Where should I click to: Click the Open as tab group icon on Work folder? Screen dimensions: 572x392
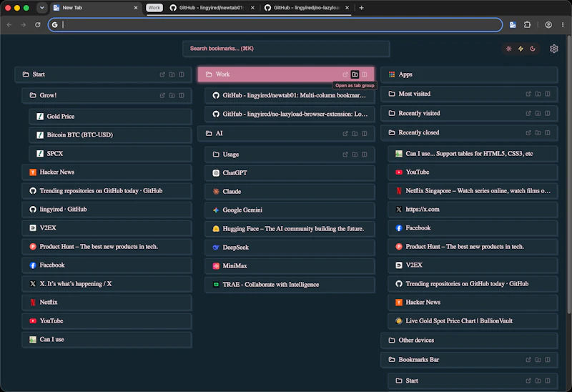tap(355, 74)
